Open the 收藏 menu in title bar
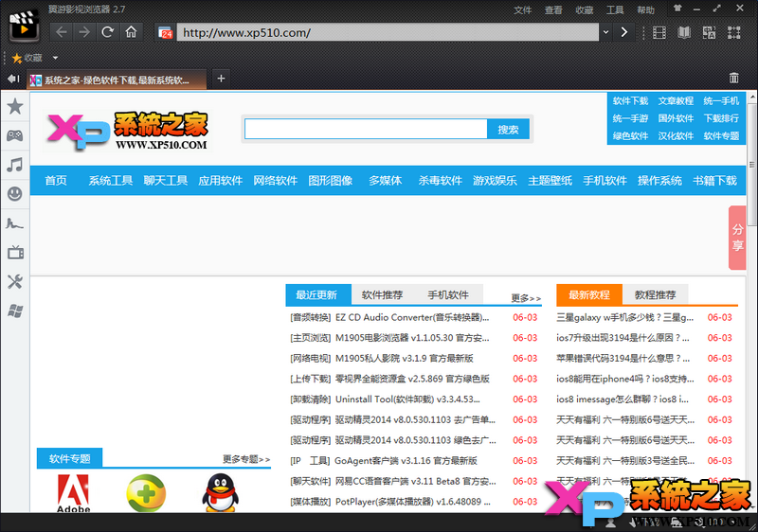The width and height of the screenshot is (758, 532). click(x=584, y=10)
